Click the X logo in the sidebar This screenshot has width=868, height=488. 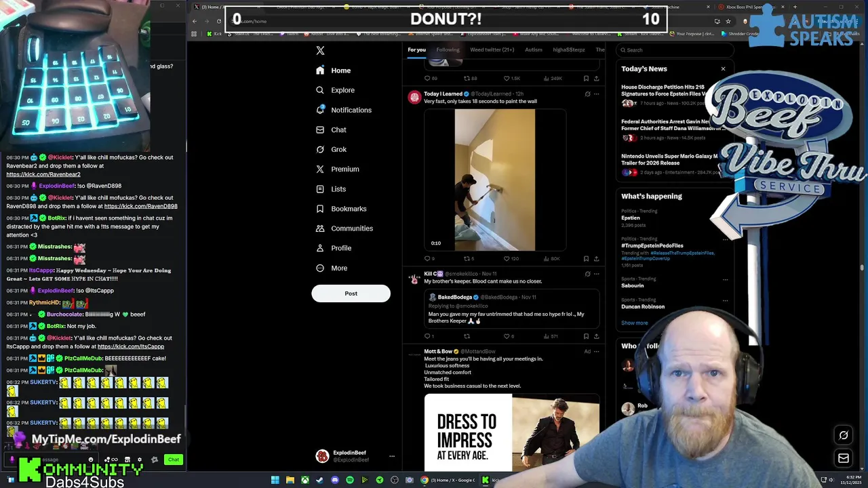click(x=320, y=50)
